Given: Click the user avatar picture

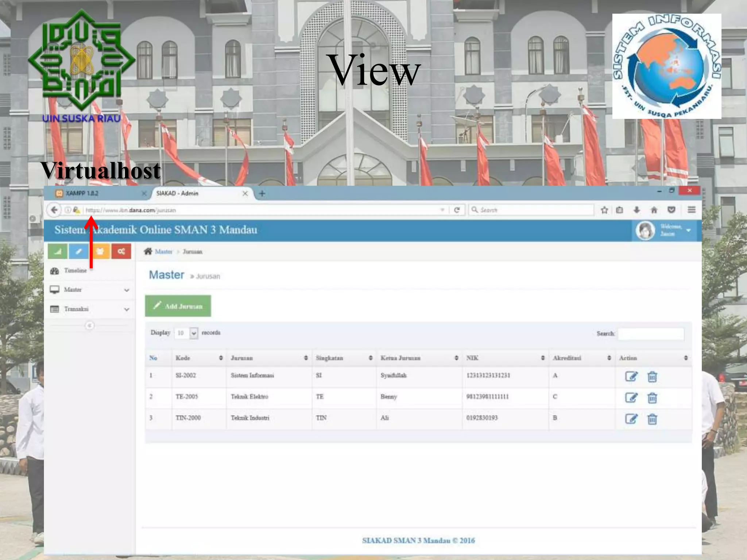Looking at the screenshot, I should click(645, 230).
